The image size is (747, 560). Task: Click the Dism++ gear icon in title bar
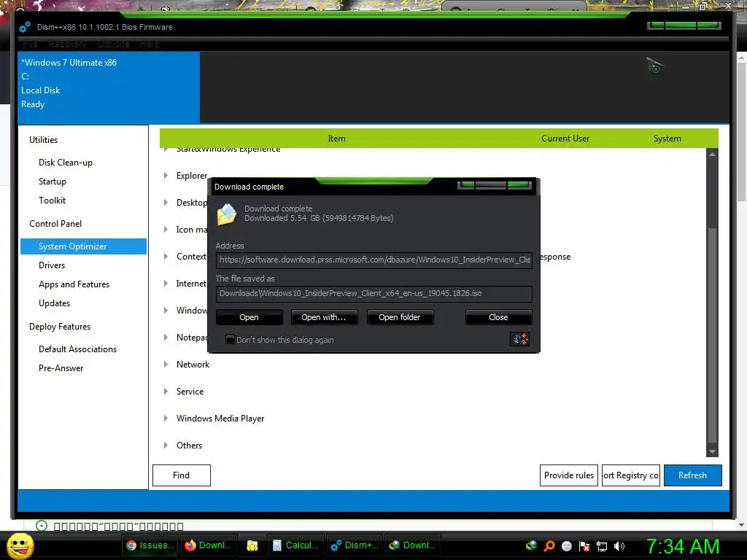[25, 27]
